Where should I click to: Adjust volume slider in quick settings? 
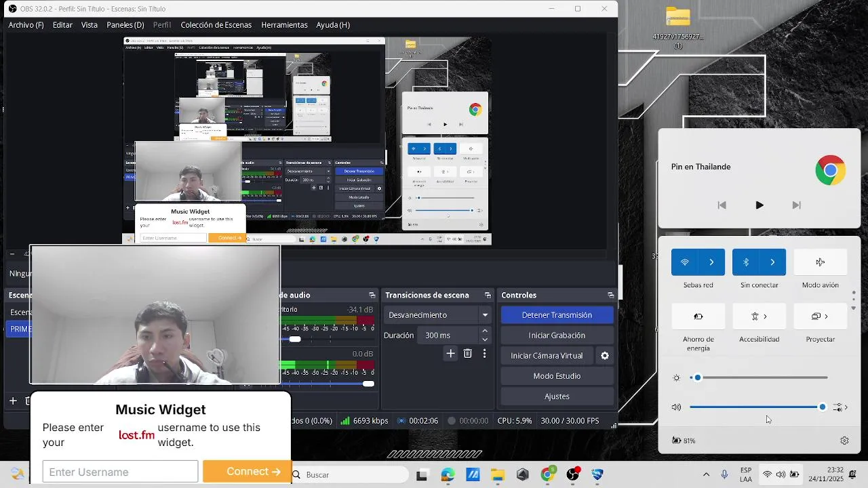pos(758,407)
